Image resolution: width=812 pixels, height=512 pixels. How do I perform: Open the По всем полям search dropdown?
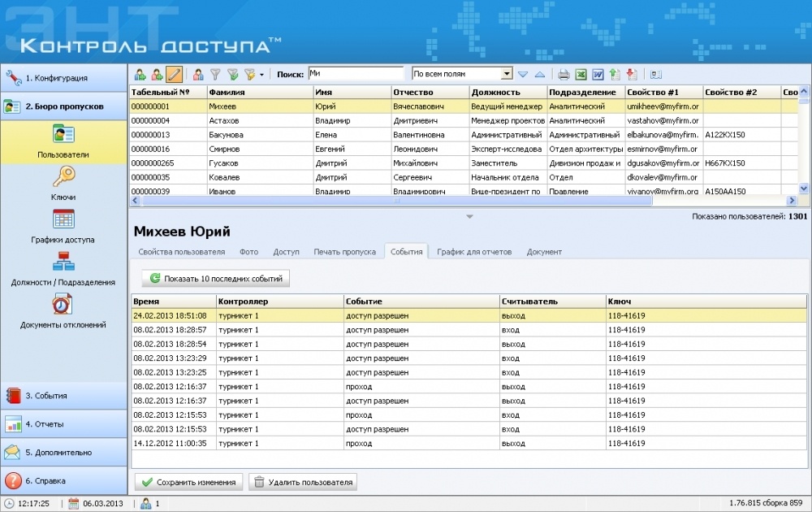pyautogui.click(x=507, y=74)
